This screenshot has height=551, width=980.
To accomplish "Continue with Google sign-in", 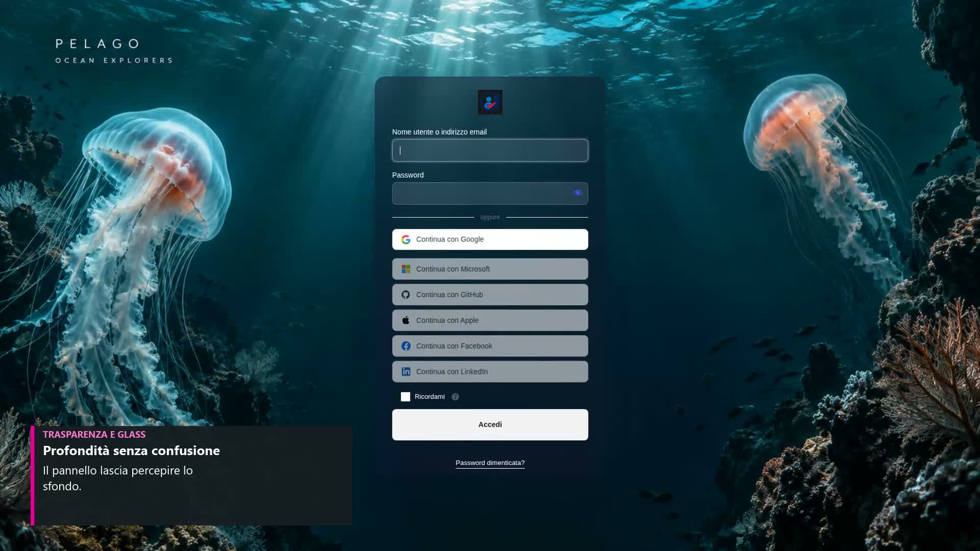I will click(x=490, y=239).
